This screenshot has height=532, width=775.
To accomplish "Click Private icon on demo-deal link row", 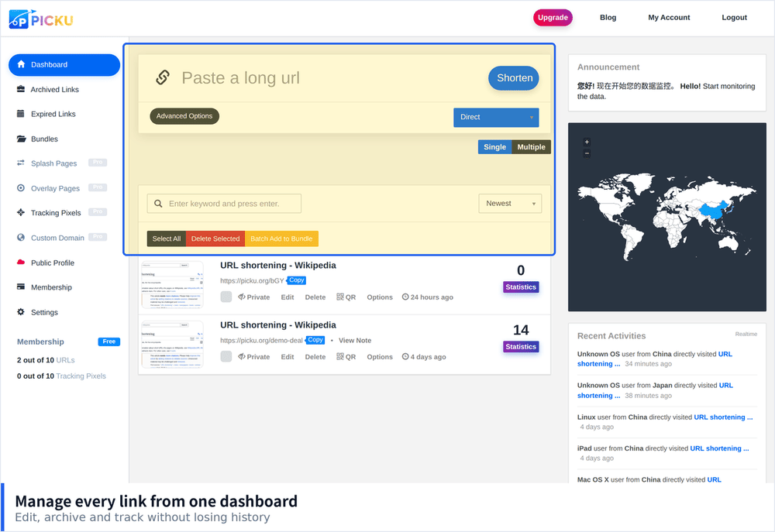I will tap(242, 357).
